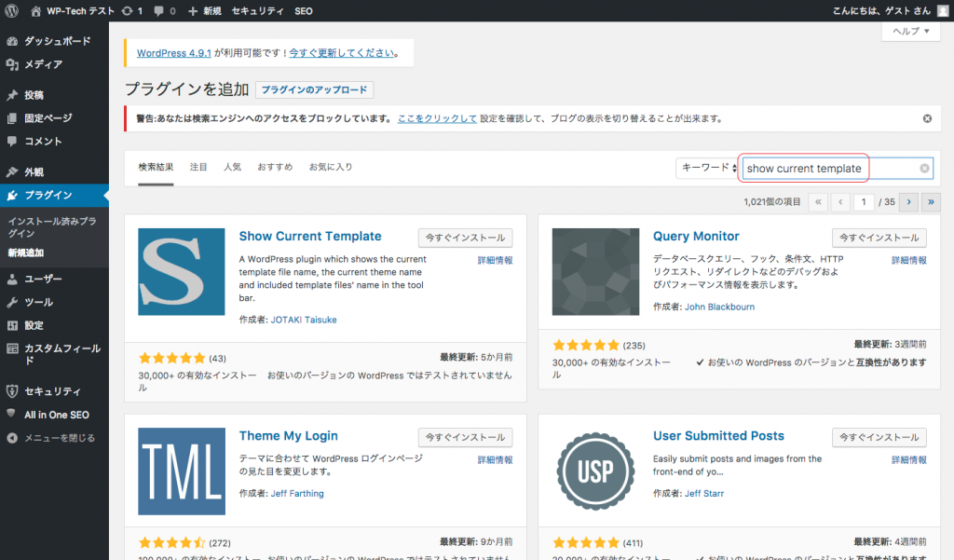Clear the search field with x icon
Image resolution: width=954 pixels, height=560 pixels.
pyautogui.click(x=924, y=169)
